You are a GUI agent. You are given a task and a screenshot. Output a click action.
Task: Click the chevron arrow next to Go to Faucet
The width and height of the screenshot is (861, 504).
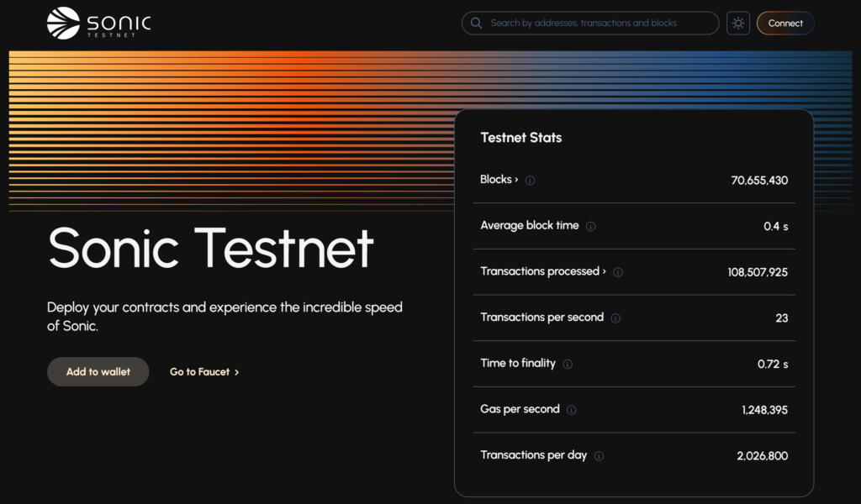(237, 372)
